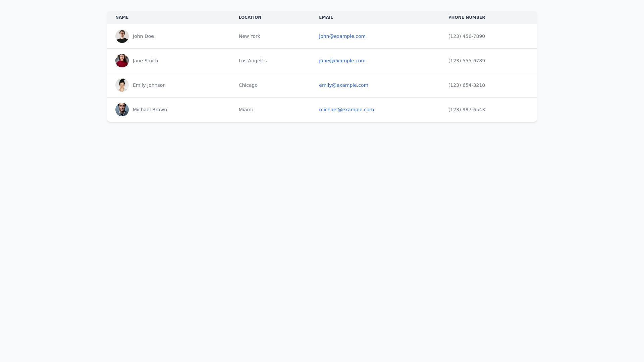The image size is (644, 362).
Task: Select the name Emily Johnson
Action: point(149,85)
